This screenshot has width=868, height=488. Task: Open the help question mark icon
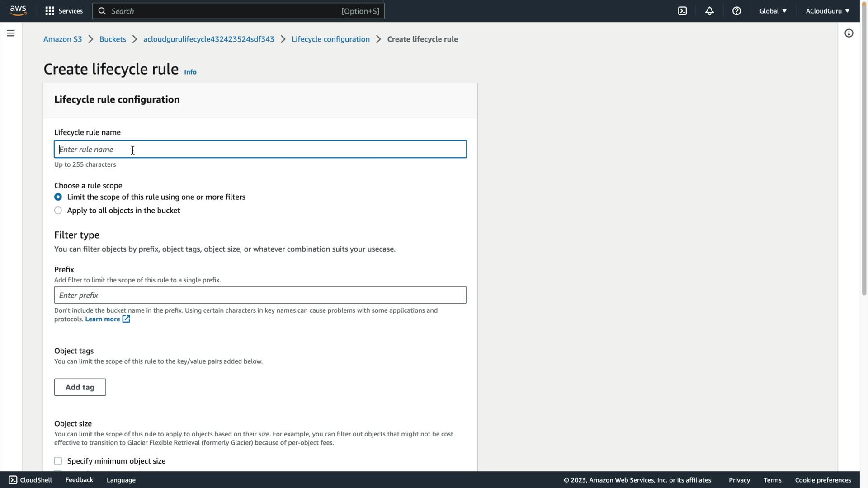coord(736,11)
